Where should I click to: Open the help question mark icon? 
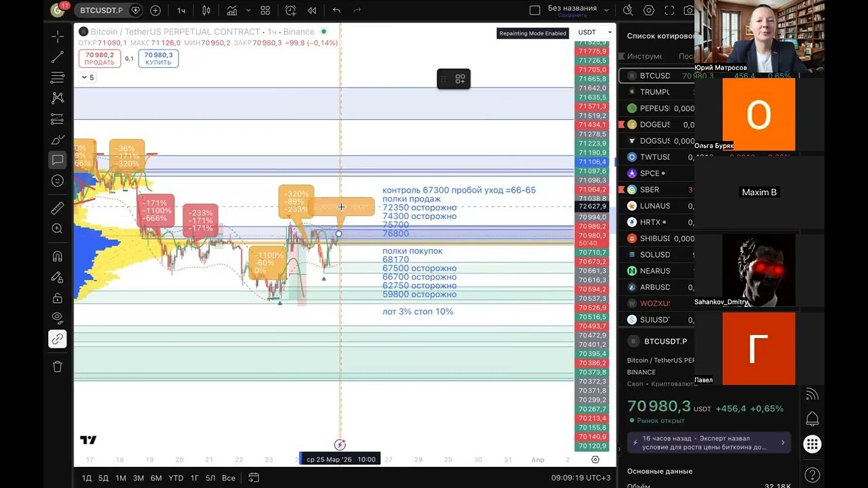812,474
